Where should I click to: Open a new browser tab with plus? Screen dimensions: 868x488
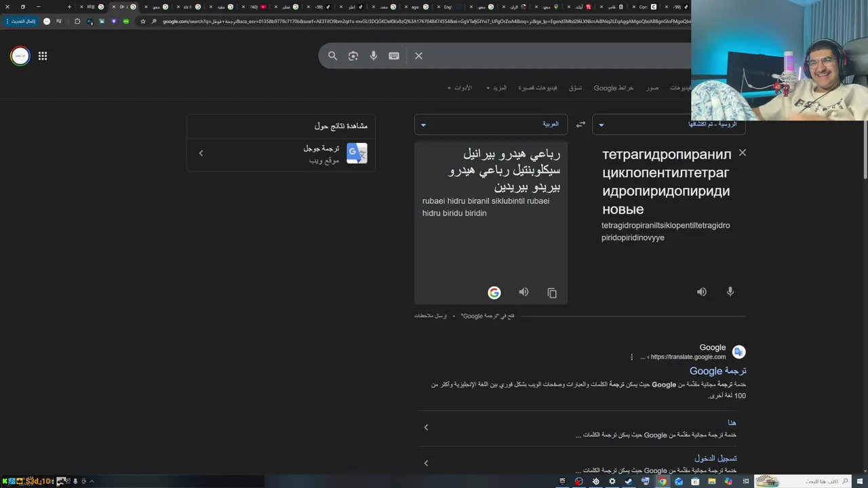point(69,7)
